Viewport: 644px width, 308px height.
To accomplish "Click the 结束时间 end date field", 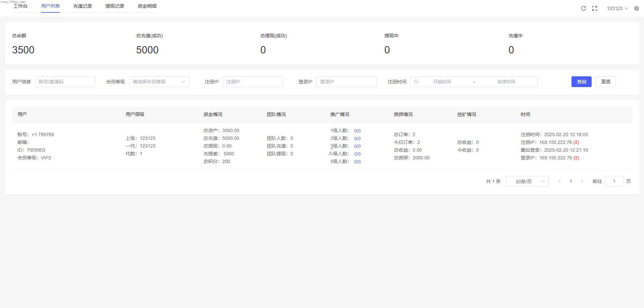I will coord(506,82).
